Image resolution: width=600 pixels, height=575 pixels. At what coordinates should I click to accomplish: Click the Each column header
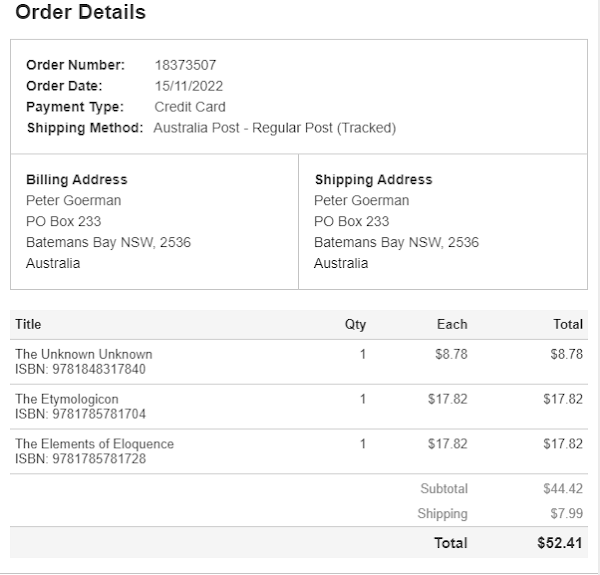452,324
